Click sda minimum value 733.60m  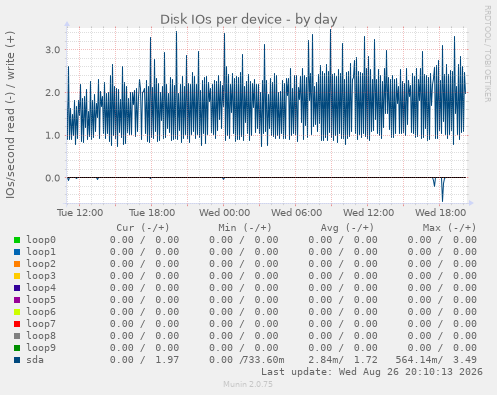click(x=264, y=360)
